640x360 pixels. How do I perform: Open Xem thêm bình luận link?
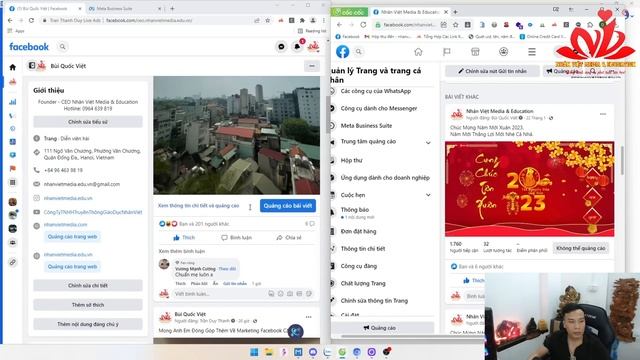click(182, 251)
